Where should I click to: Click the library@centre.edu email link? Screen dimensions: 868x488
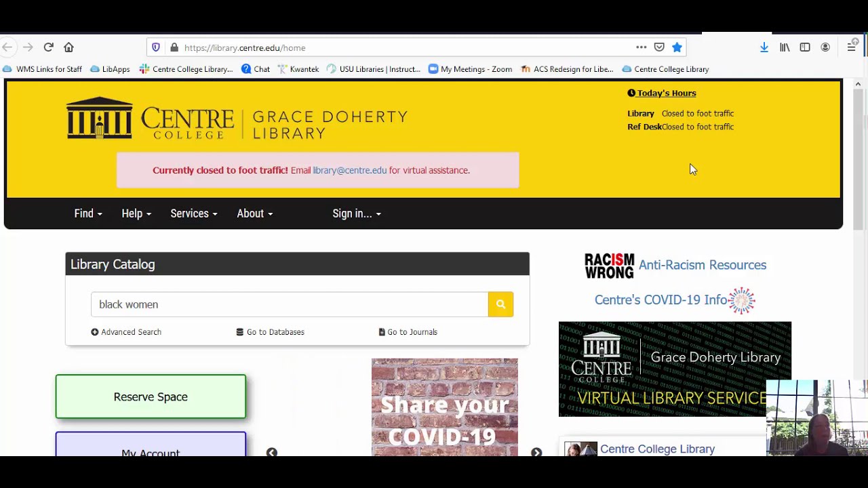click(350, 170)
